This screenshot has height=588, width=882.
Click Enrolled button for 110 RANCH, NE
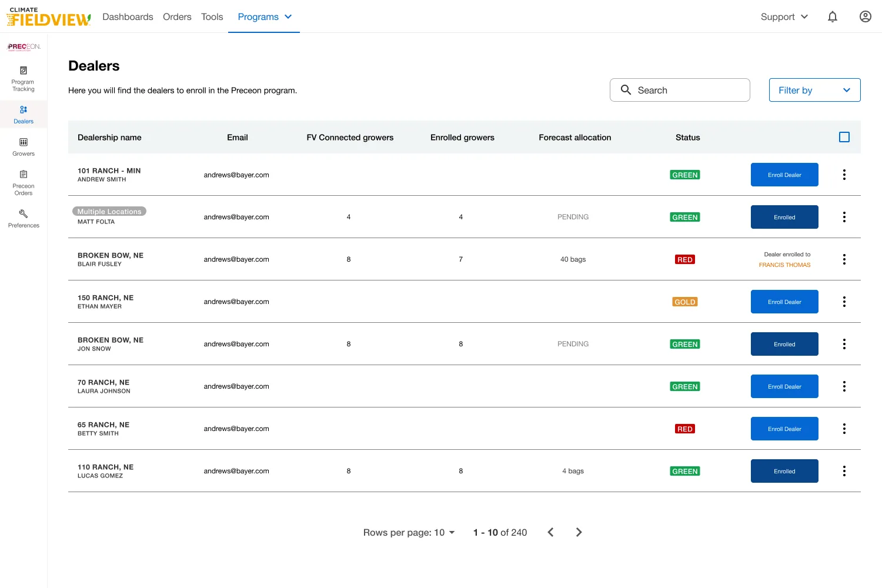[784, 471]
